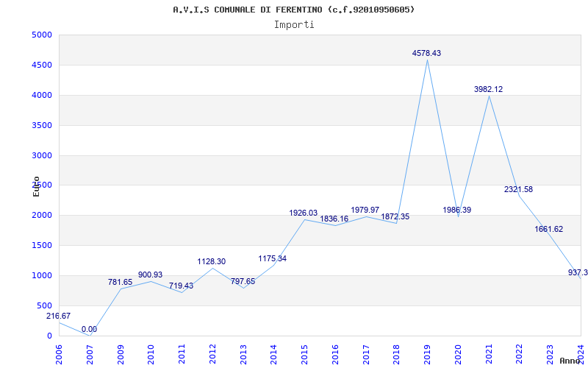Click the 2000 y-axis tick label

coord(42,216)
